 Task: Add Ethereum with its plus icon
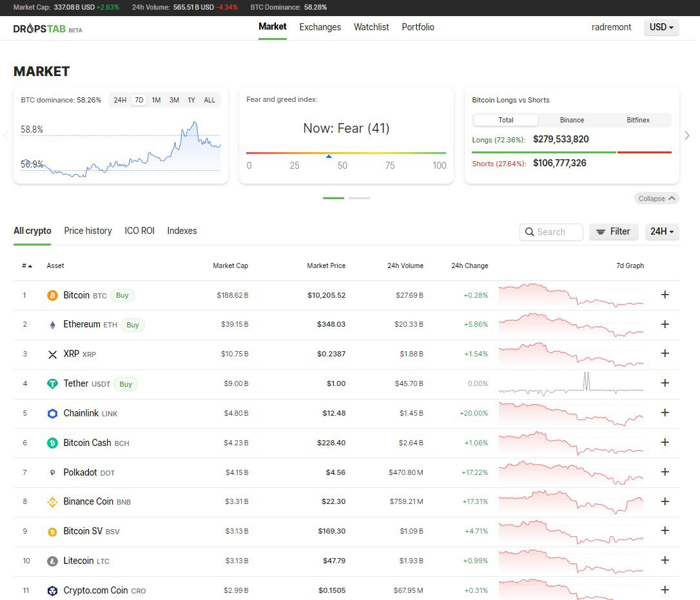click(x=665, y=324)
